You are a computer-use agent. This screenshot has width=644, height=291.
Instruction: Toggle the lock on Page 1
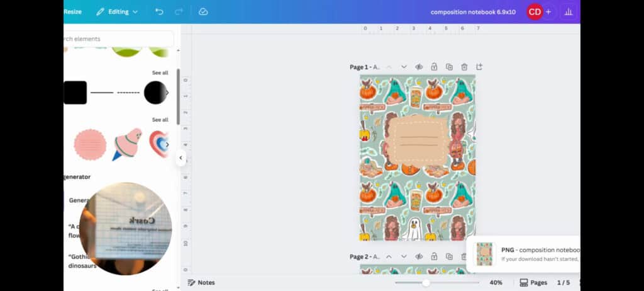click(434, 67)
